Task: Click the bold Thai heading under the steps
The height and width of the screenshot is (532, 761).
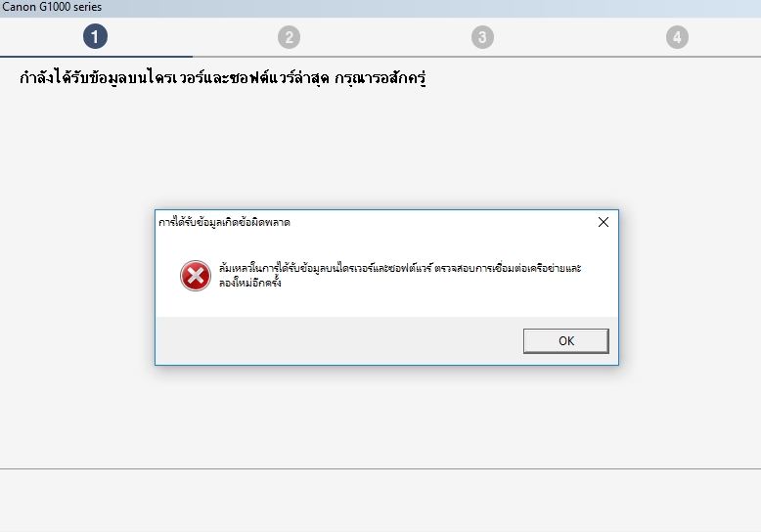Action: tap(223, 77)
